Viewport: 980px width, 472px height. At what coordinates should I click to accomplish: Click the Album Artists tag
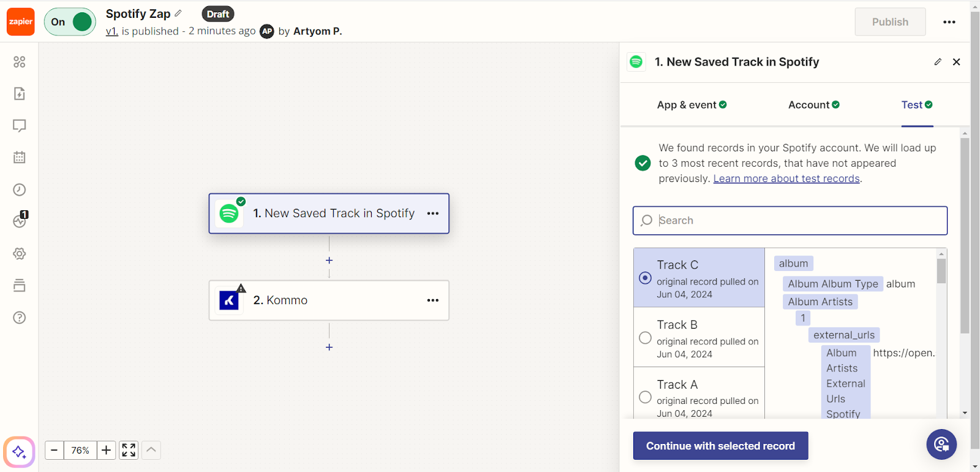(820, 302)
